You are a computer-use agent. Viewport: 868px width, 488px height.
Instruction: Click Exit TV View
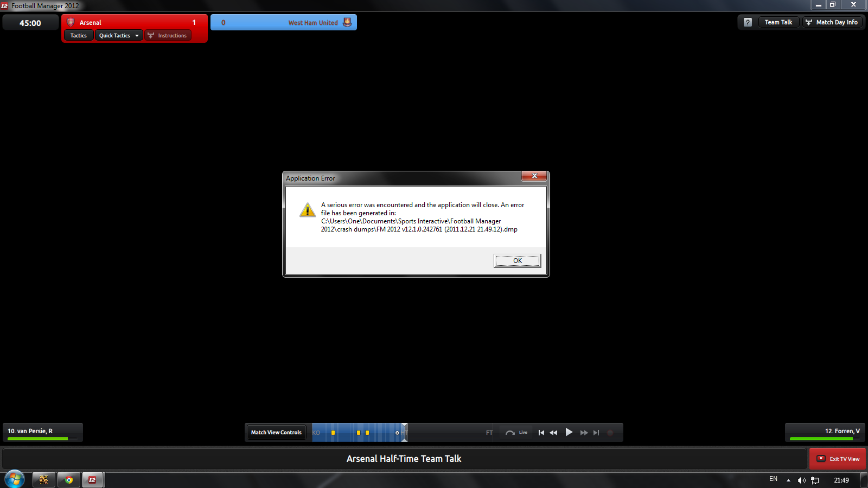(x=838, y=459)
